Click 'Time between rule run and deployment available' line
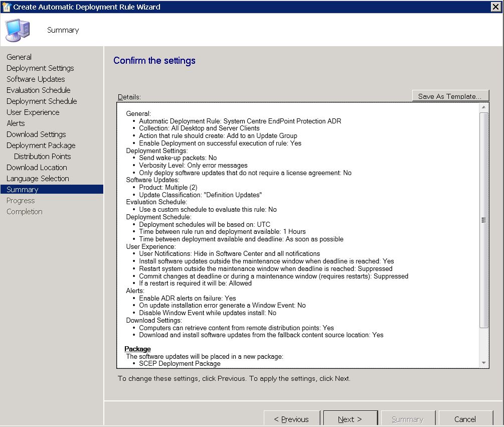 coord(222,231)
